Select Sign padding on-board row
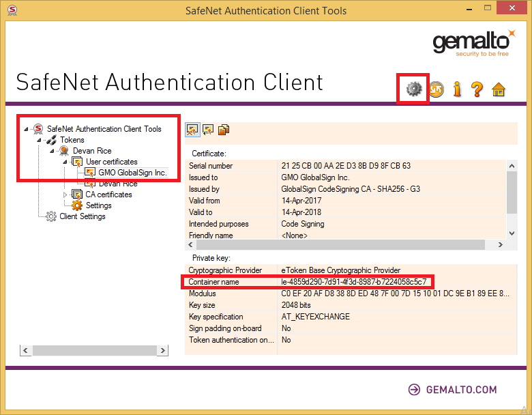The image size is (532, 415). (351, 328)
